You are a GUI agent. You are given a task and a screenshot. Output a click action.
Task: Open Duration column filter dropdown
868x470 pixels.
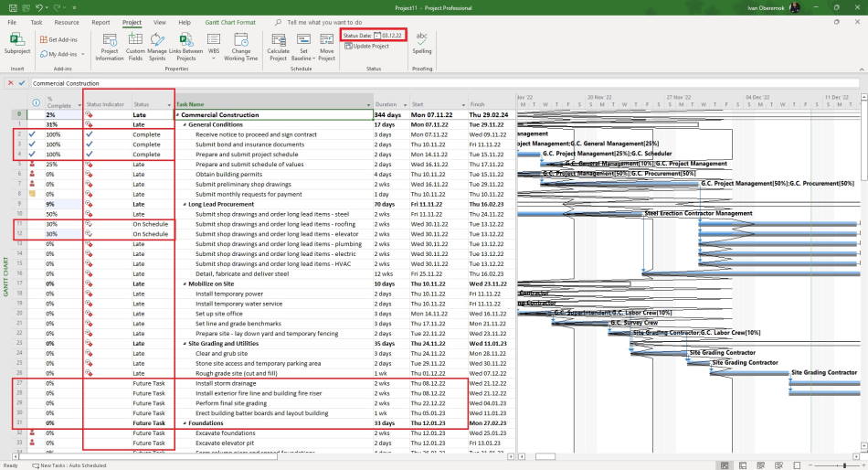click(405, 105)
